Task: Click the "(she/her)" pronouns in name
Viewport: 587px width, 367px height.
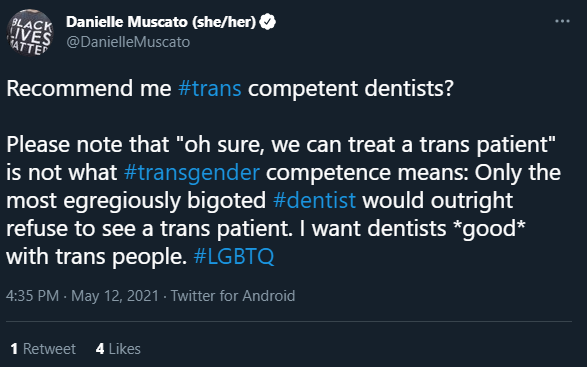Action: coord(224,22)
